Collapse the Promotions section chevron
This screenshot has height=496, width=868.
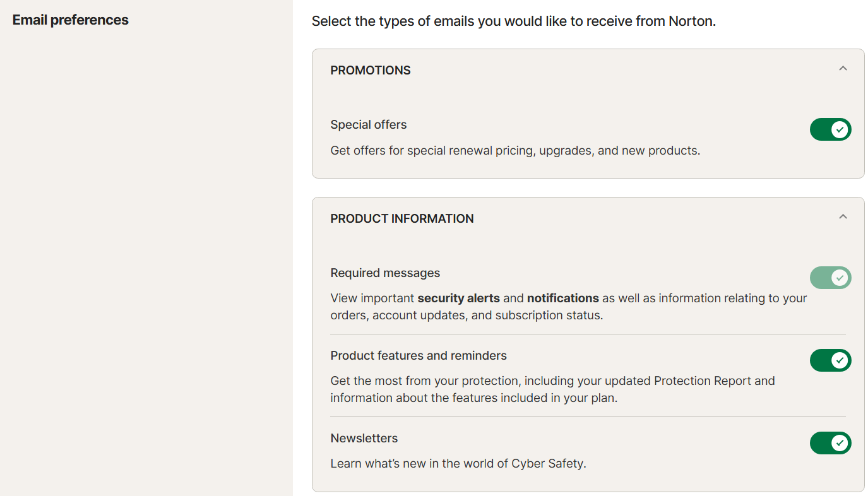point(843,68)
